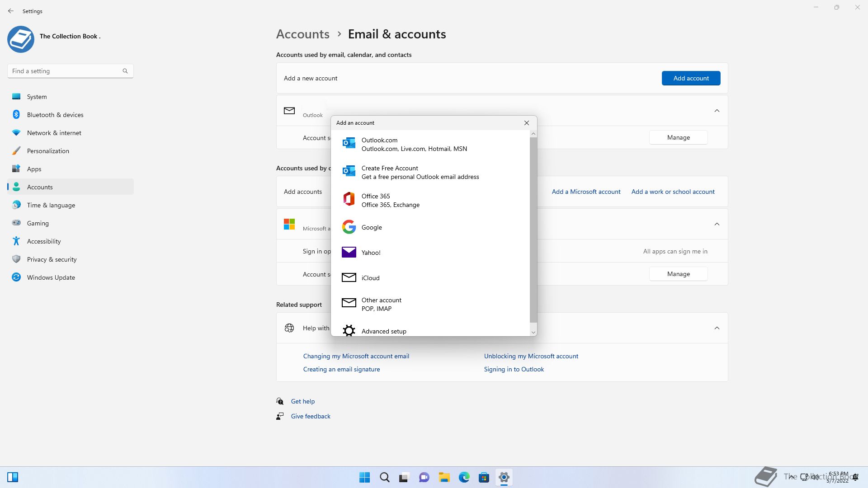The image size is (868, 488).
Task: Choose Create Free Account Outlook icon
Action: coord(349,171)
